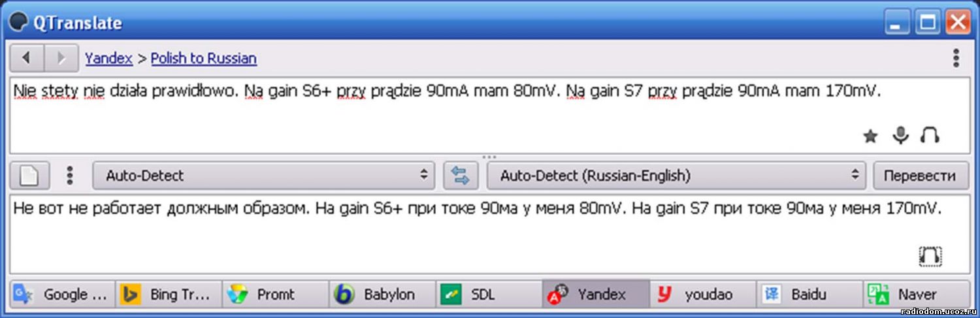Viewport: 980px width, 318px height.
Task: Switch to the Bing Translator service tab
Action: click(169, 294)
